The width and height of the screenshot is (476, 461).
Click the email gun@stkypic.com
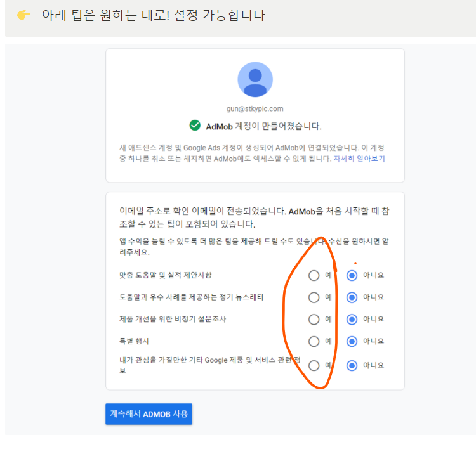pos(255,109)
